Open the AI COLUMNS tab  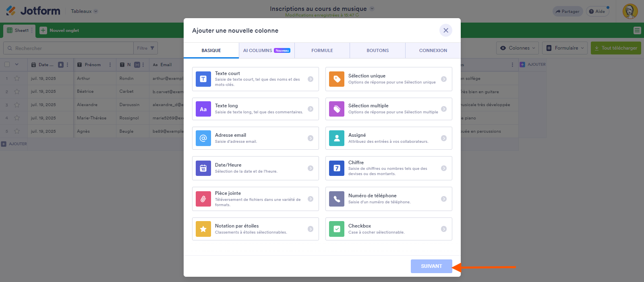[266, 50]
